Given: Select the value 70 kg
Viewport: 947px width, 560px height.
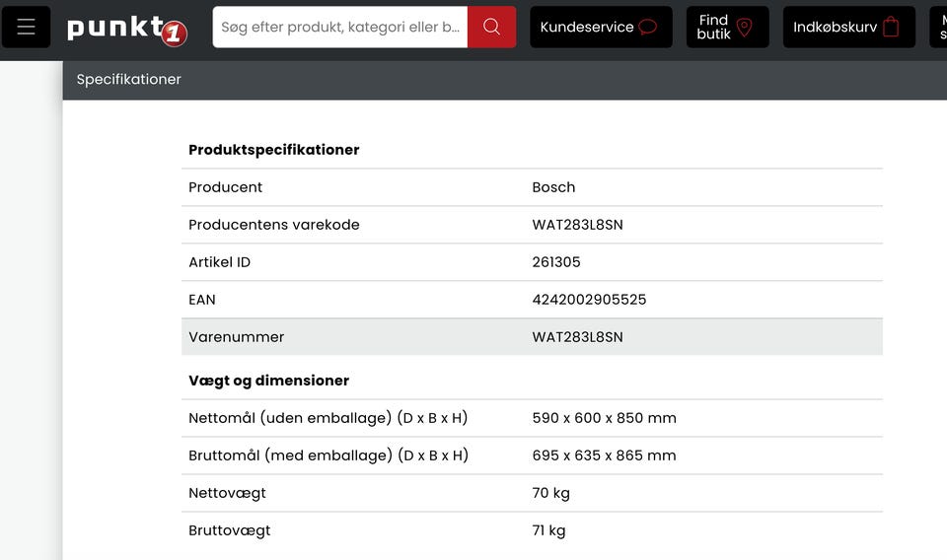Looking at the screenshot, I should pyautogui.click(x=550, y=493).
